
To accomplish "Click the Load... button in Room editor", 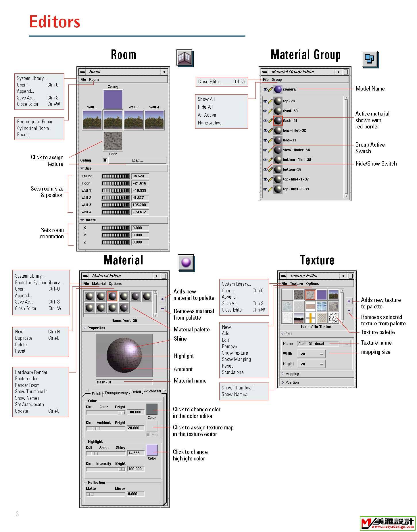I will click(x=137, y=160).
